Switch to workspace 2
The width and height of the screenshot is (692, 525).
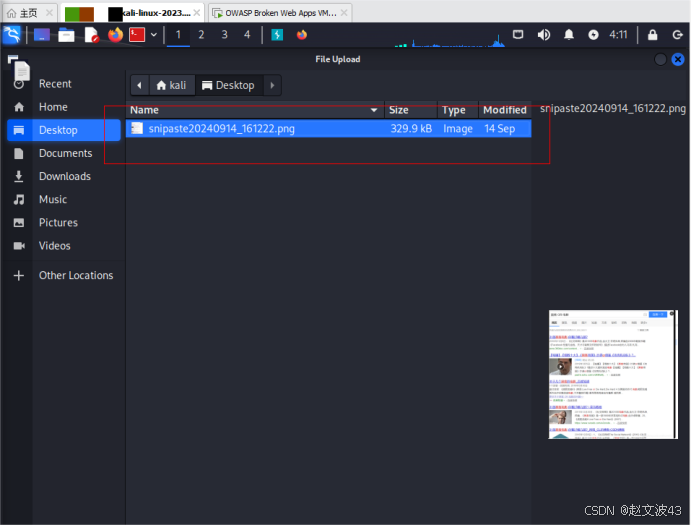coord(201,35)
